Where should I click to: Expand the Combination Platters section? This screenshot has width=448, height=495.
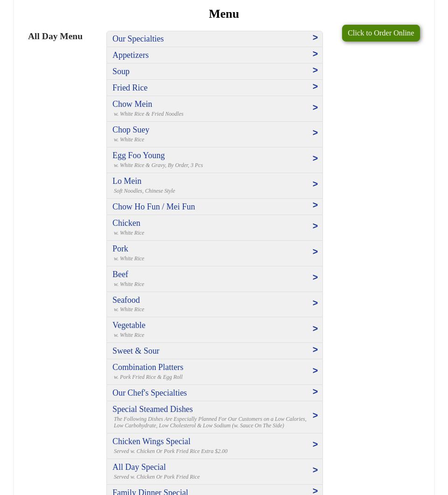point(315,370)
